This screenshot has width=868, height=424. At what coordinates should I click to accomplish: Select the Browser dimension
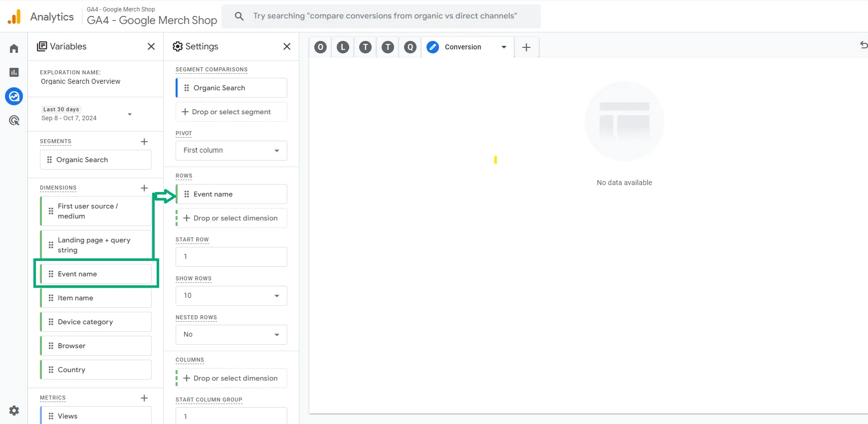coord(96,346)
